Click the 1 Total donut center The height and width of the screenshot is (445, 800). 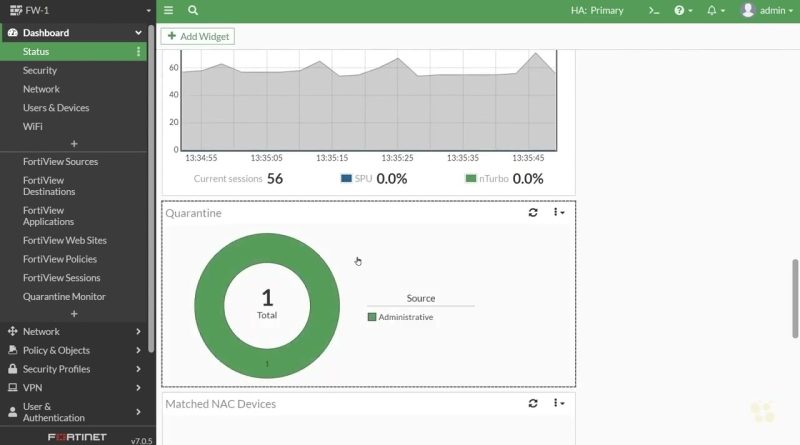[x=267, y=304]
